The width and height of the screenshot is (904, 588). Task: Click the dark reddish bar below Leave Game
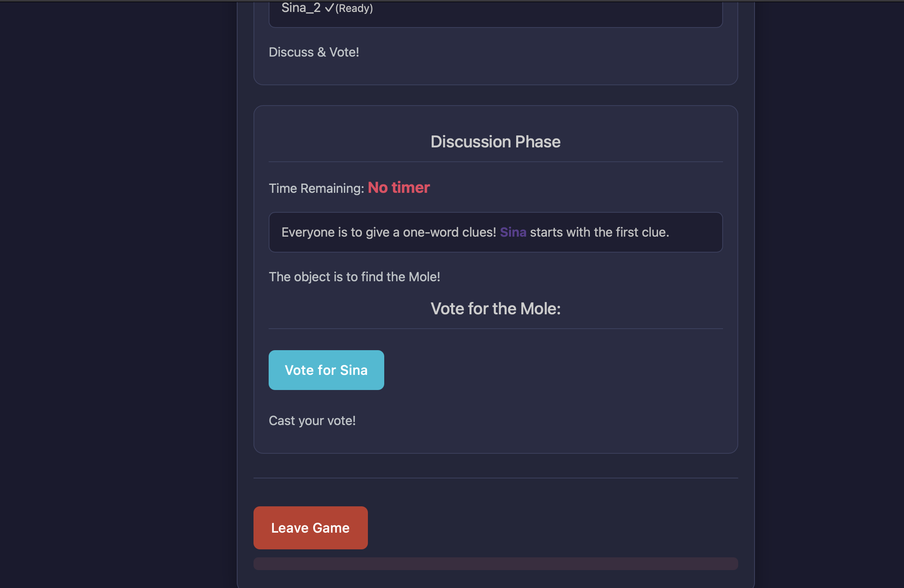pos(495,564)
